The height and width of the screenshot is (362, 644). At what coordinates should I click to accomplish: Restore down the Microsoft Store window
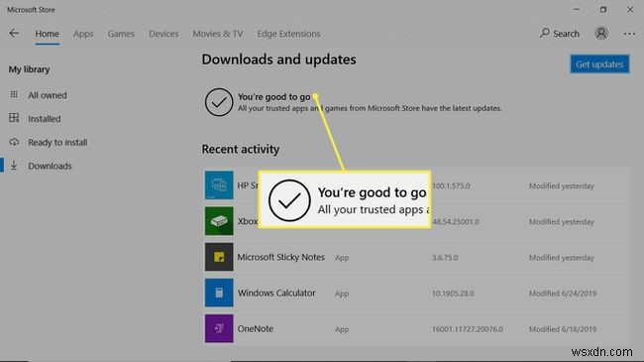(x=603, y=10)
